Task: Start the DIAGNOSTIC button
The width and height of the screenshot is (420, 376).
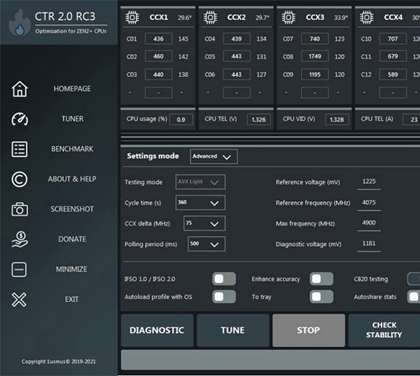Action: click(157, 330)
